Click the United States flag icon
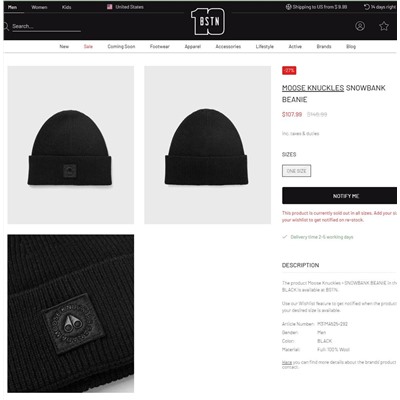This screenshot has width=400, height=400. [x=110, y=7]
